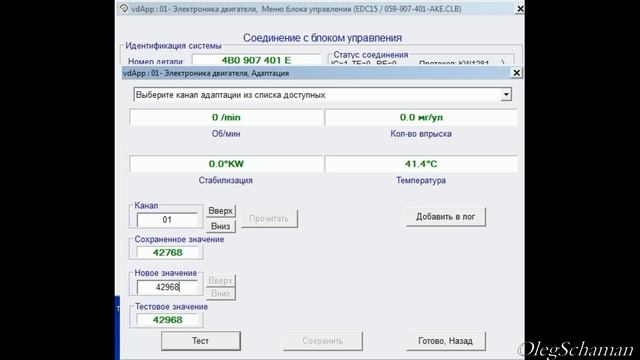Click the Тест button
The height and width of the screenshot is (360, 640).
[x=201, y=341]
